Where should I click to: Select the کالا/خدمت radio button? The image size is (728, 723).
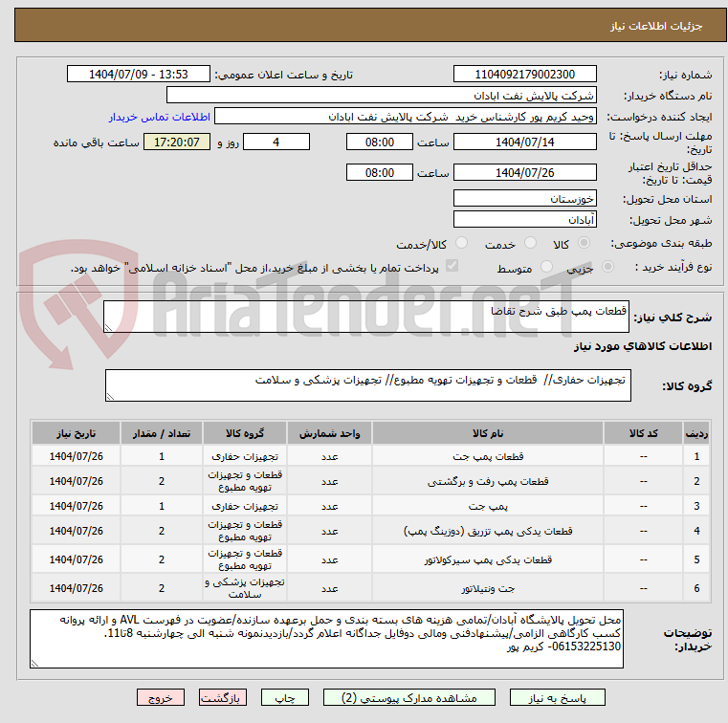(461, 243)
